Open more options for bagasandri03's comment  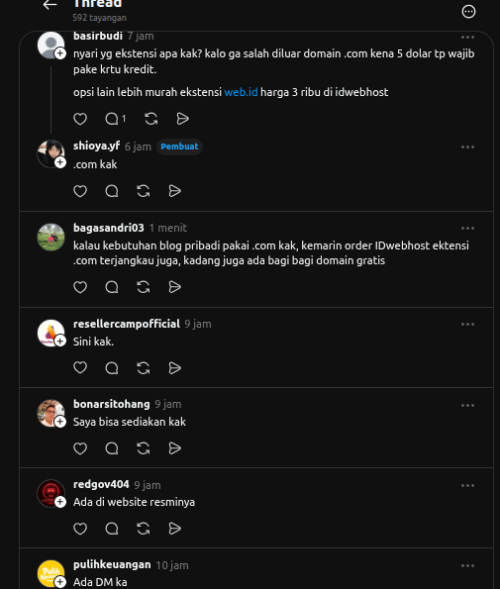pos(467,228)
